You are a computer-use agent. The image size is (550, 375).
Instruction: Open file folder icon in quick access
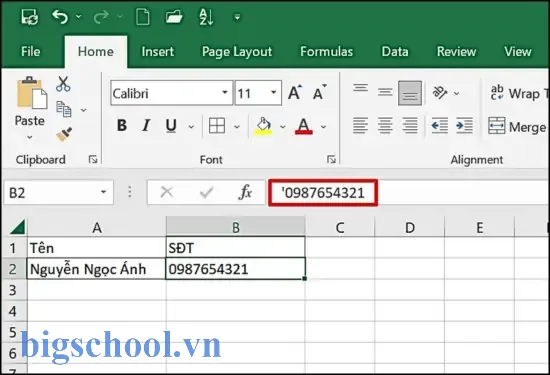(x=174, y=16)
